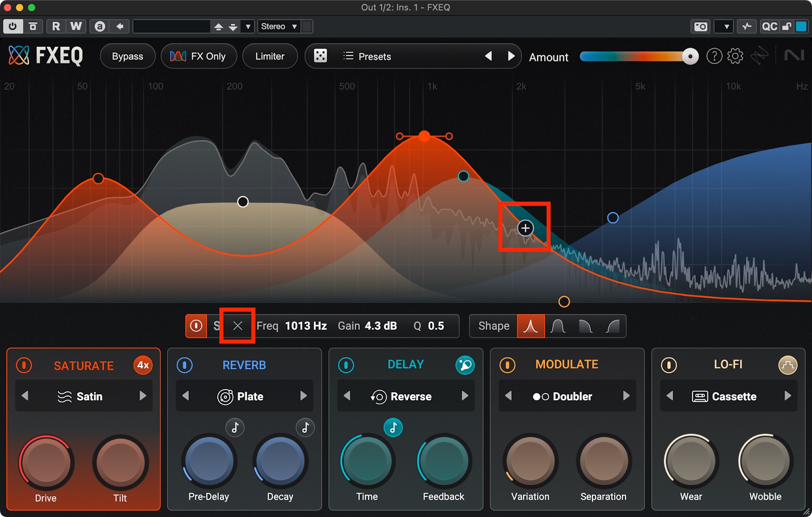This screenshot has width=812, height=517.
Task: Select the teal delay EQ node
Action: click(x=463, y=176)
